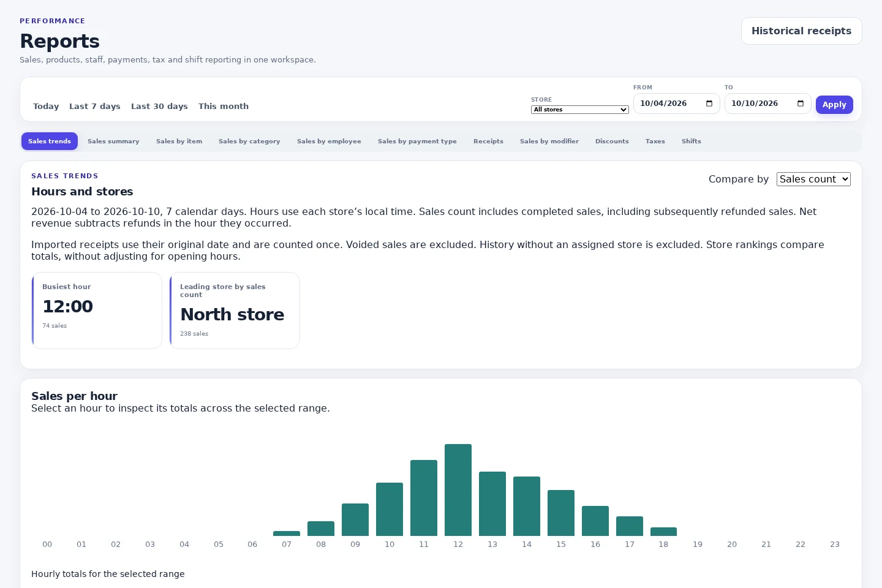This screenshot has width=882, height=588.
Task: Click the Sales per hour heading
Action: pyautogui.click(x=74, y=396)
